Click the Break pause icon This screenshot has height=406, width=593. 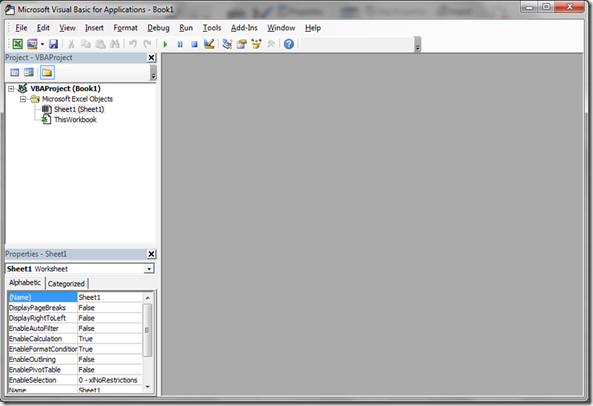pyautogui.click(x=180, y=44)
